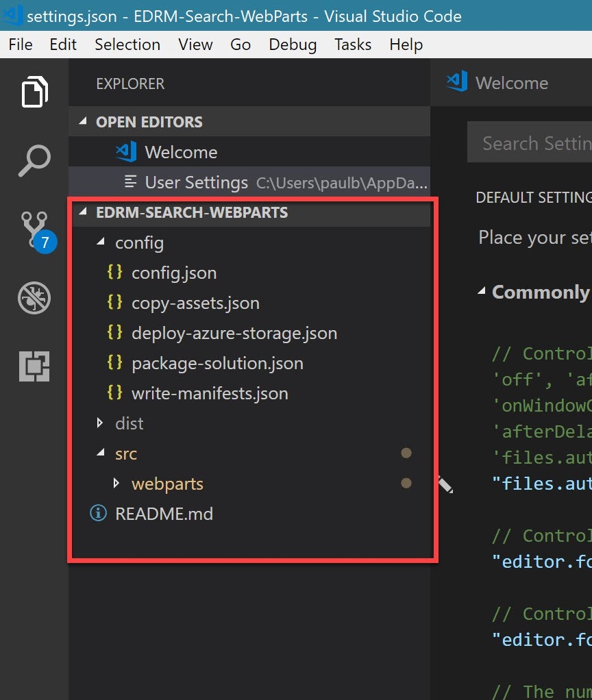The height and width of the screenshot is (700, 592).
Task: Open the Tasks menu
Action: (x=353, y=45)
